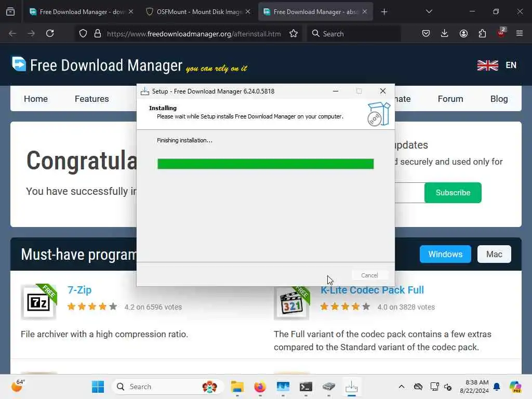Open the EN language selector
532x399 pixels.
[497, 65]
